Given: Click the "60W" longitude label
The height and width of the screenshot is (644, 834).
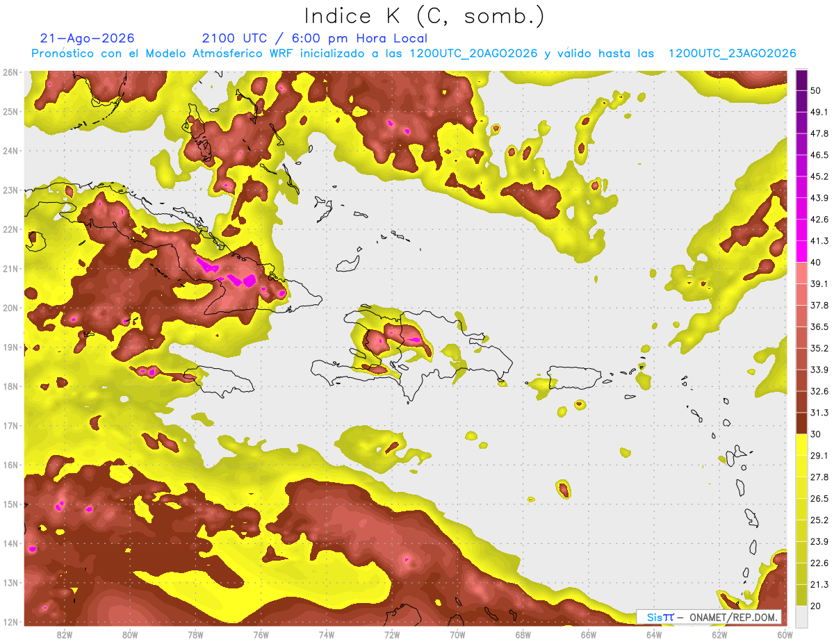Looking at the screenshot, I should click(785, 634).
